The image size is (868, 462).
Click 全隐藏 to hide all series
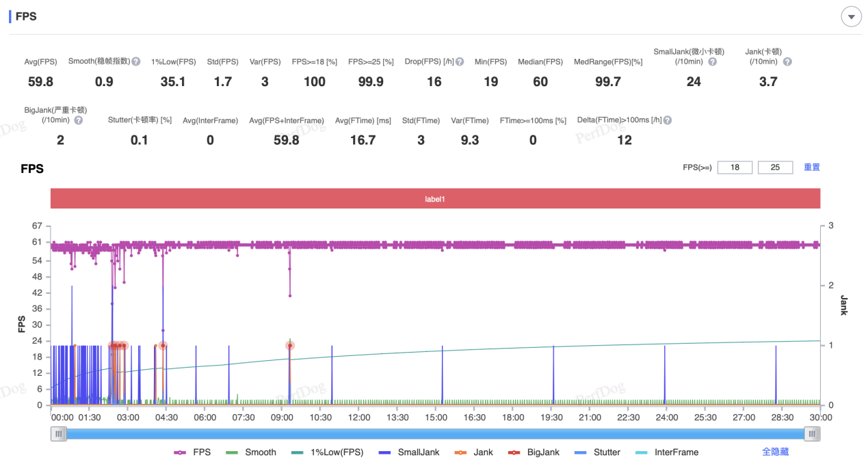click(776, 452)
